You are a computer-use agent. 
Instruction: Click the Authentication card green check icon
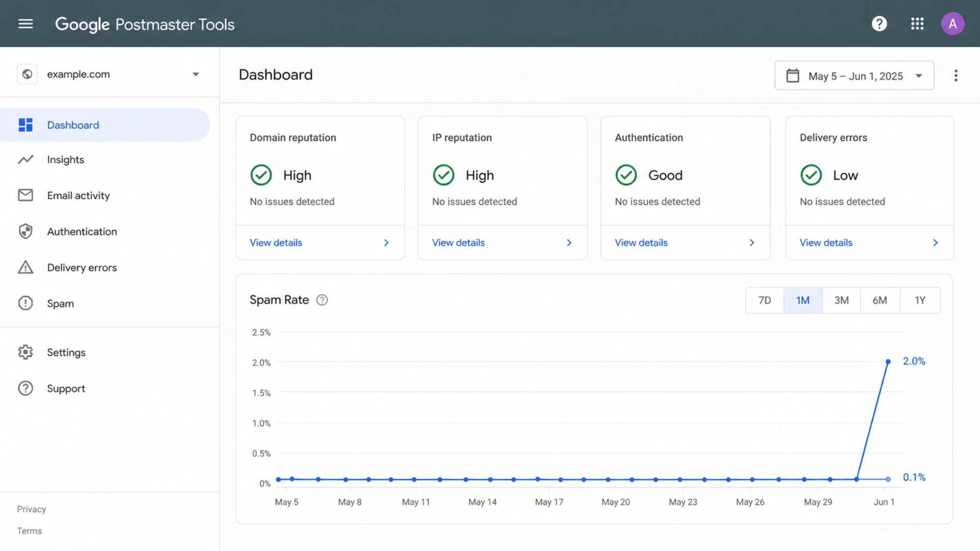coord(626,175)
